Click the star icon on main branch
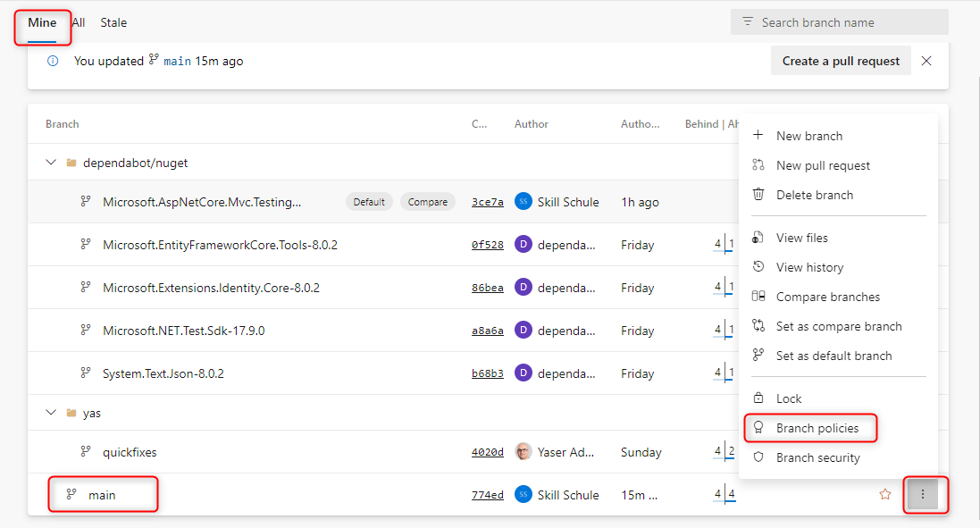The image size is (980, 528). pyautogui.click(x=885, y=494)
